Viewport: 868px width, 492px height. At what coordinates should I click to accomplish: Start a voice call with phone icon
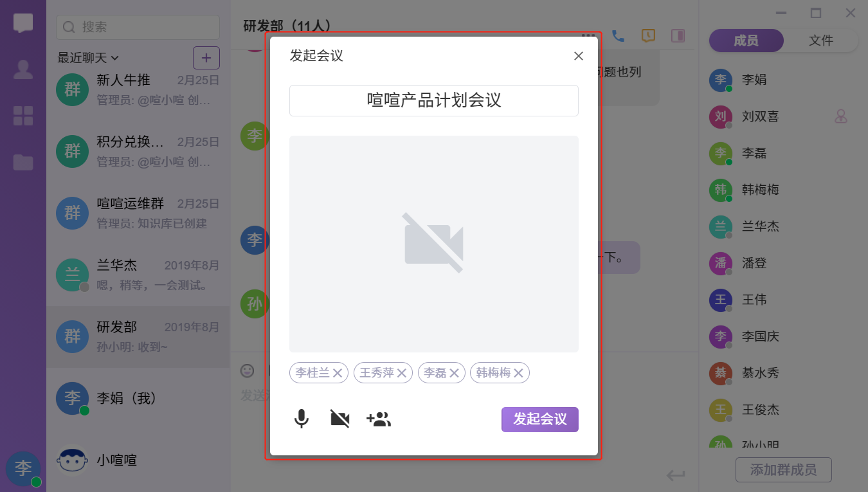[618, 36]
